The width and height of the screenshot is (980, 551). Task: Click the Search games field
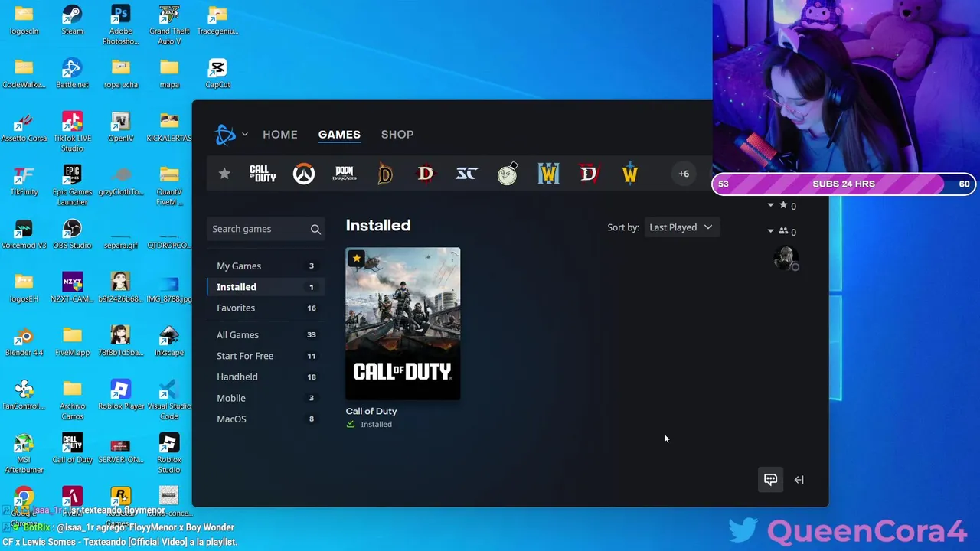[266, 229]
